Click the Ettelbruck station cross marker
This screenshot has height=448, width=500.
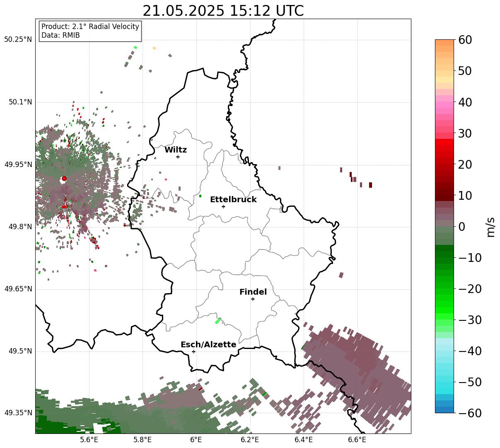(x=223, y=206)
